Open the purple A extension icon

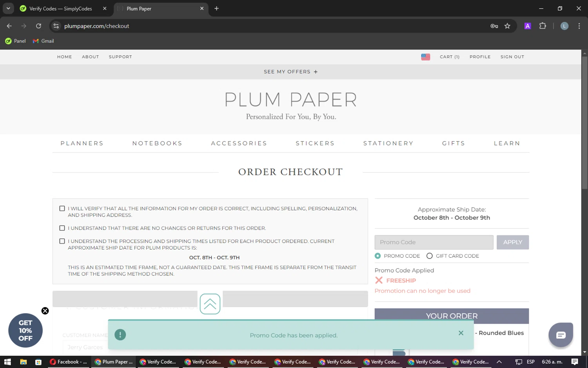(x=528, y=26)
